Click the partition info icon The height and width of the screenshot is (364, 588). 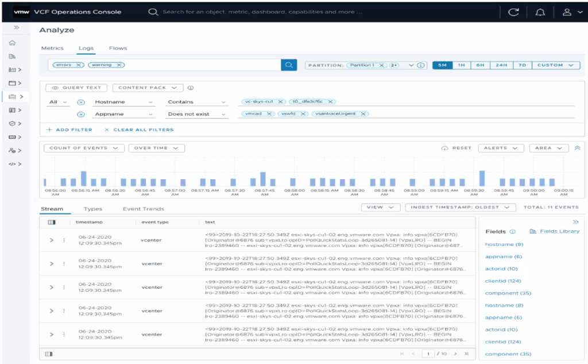click(x=421, y=65)
